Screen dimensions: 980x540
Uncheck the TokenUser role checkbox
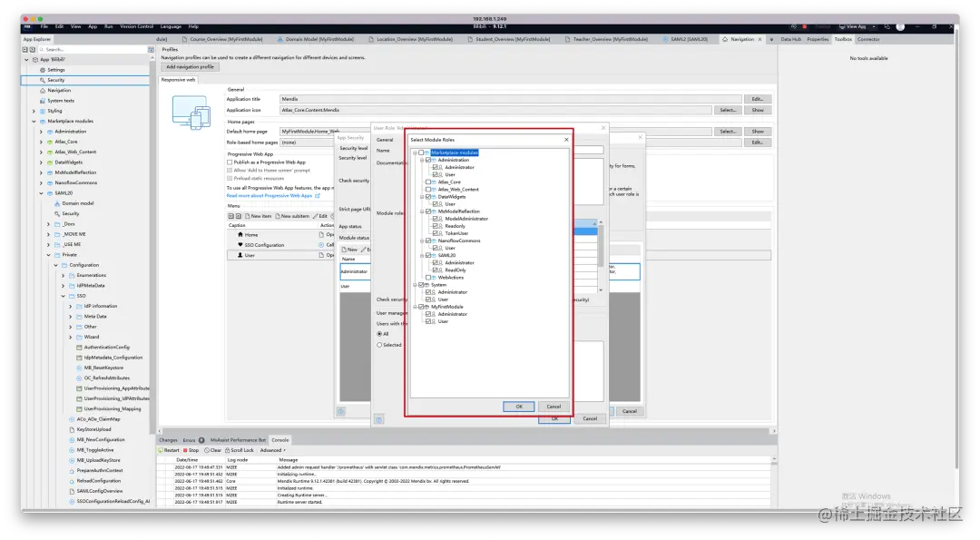pos(435,233)
